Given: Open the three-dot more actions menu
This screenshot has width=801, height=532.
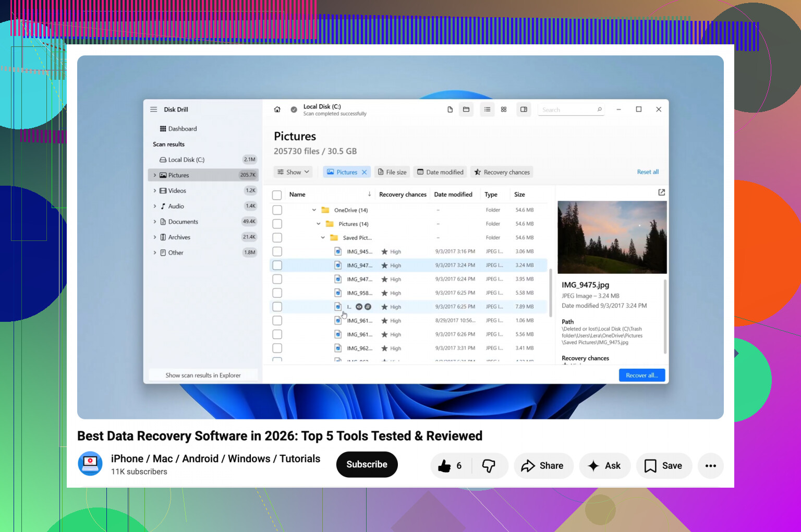Looking at the screenshot, I should tap(711, 466).
